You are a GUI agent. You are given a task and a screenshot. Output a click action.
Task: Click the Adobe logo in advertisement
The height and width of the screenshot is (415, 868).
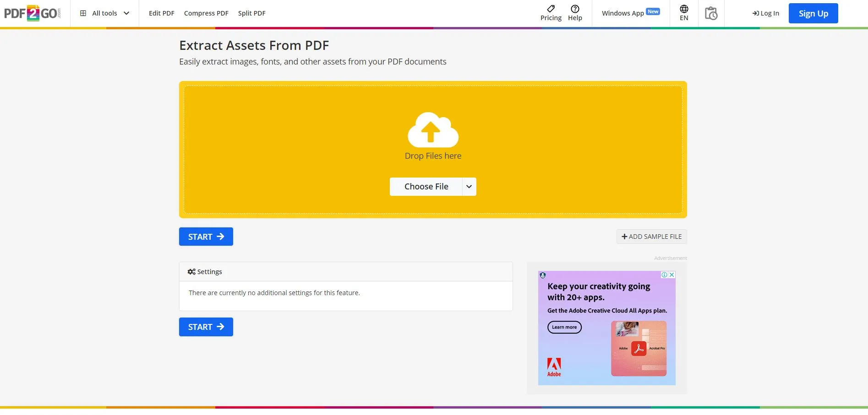click(x=554, y=367)
